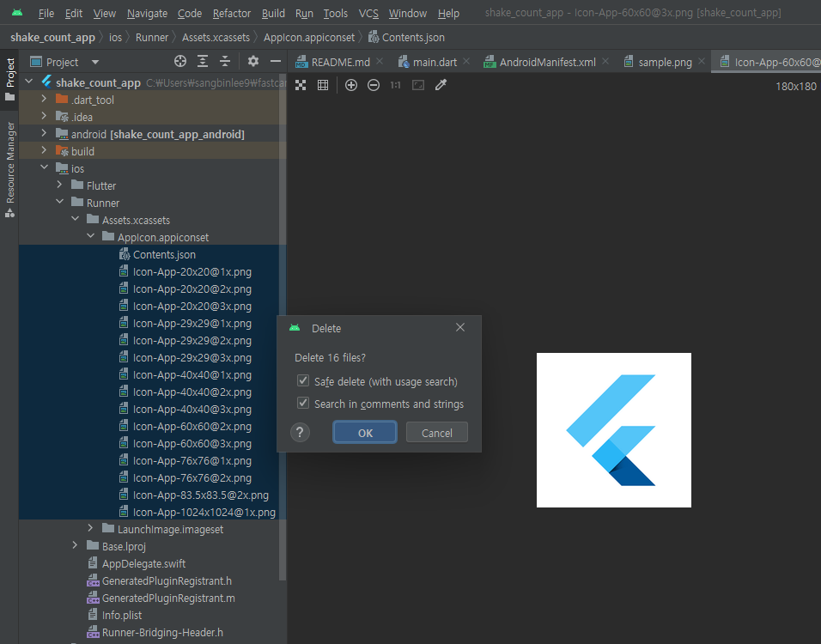Expand the Base.lproj folder
The width and height of the screenshot is (821, 644).
75,545
